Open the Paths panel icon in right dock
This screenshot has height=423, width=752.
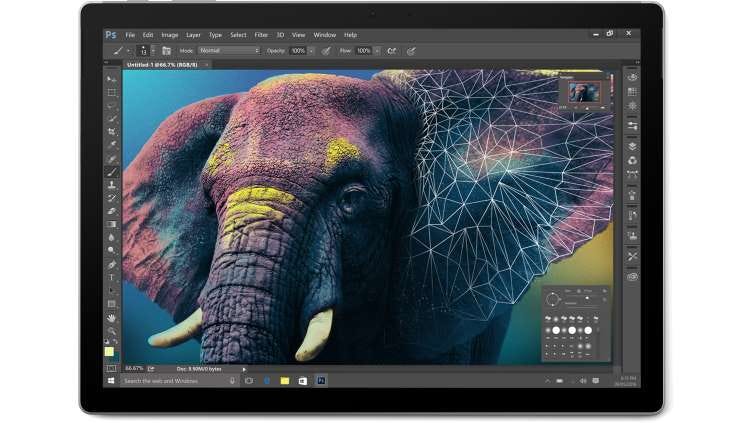(x=633, y=175)
